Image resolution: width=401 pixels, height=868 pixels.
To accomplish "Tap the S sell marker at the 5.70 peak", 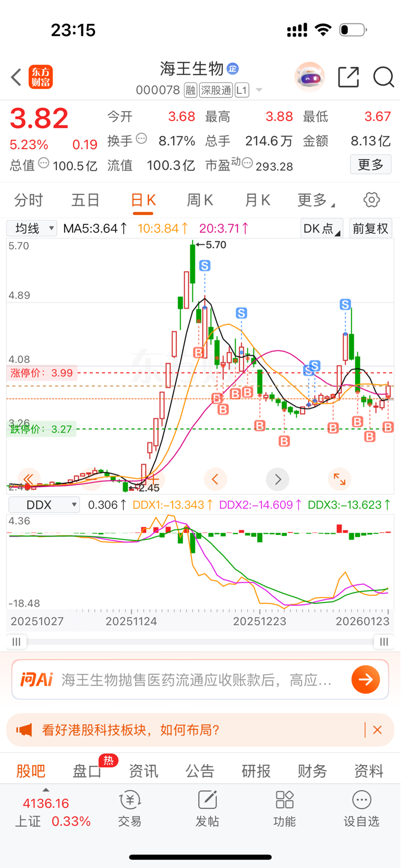I will click(x=205, y=266).
